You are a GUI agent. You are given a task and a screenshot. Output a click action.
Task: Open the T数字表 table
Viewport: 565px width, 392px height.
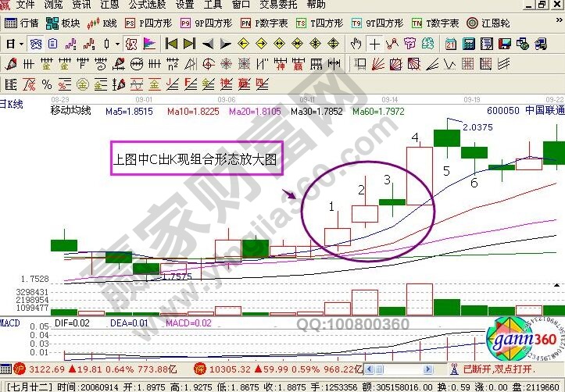coord(435,23)
